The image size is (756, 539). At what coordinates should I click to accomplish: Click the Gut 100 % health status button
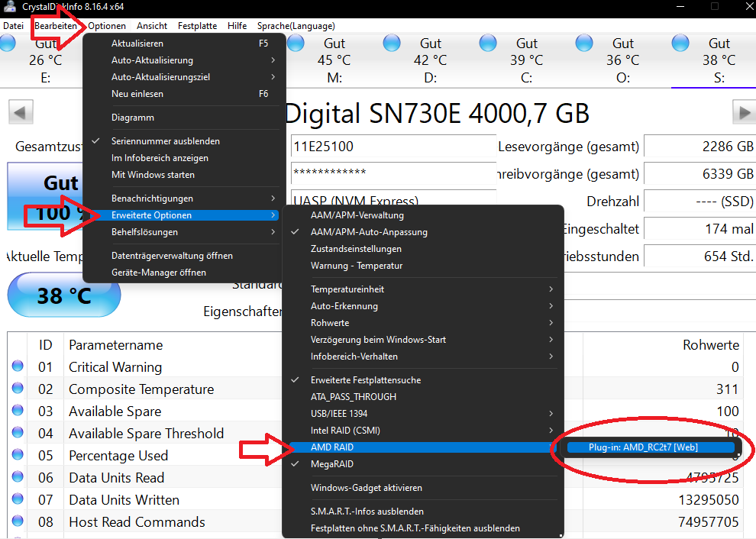coord(46,197)
